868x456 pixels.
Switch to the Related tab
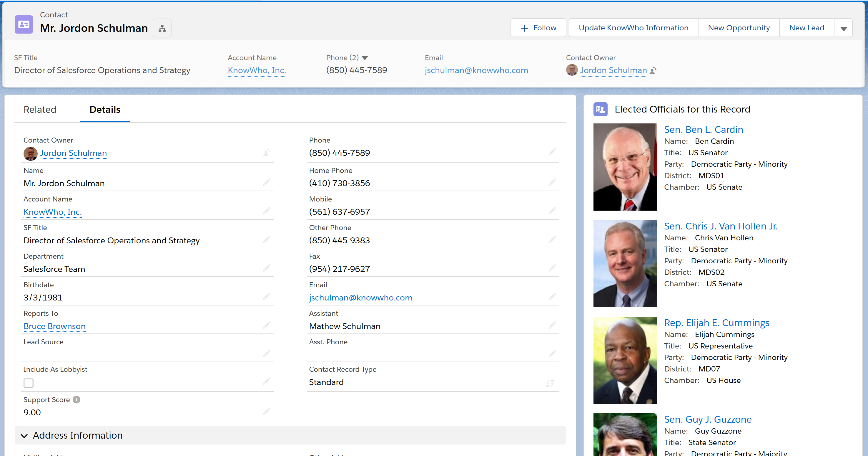tap(40, 110)
